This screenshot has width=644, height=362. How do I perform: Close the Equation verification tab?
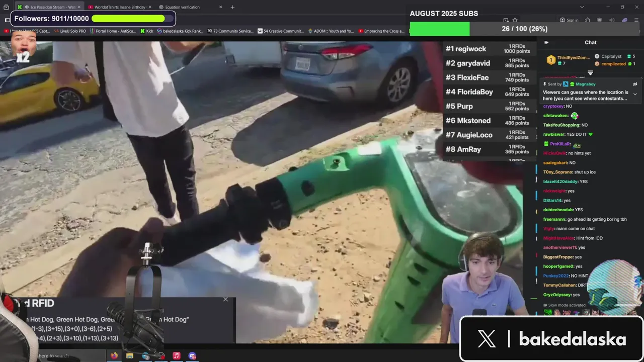pos(220,7)
